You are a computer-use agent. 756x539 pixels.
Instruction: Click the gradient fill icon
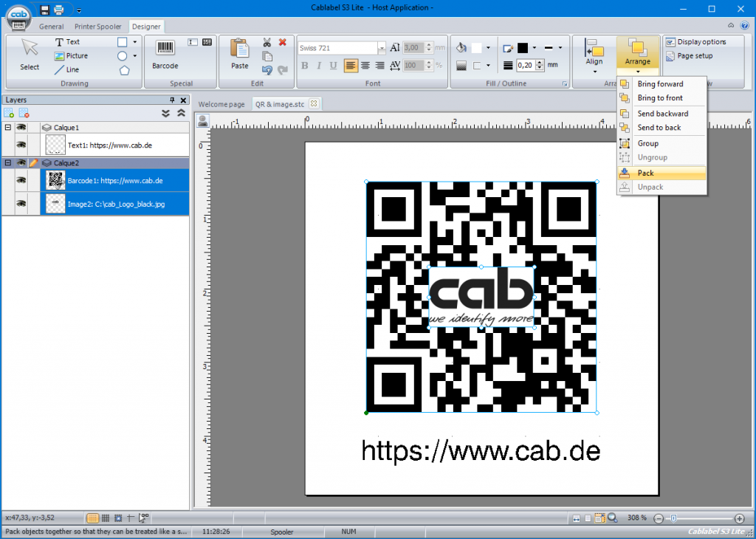(x=461, y=66)
